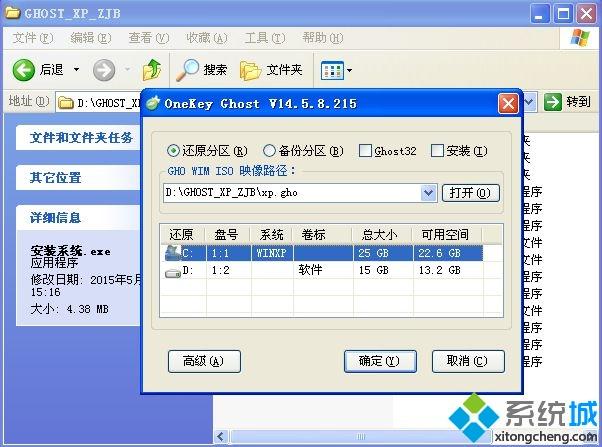602x447 pixels.
Task: Open the Help (帮助) menu
Action: (322, 38)
